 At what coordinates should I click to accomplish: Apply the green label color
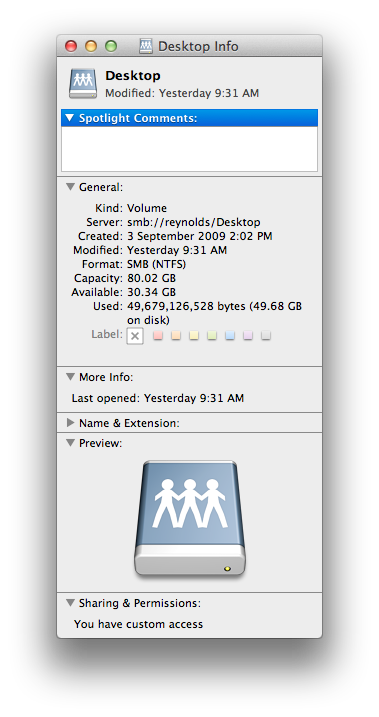(212, 336)
